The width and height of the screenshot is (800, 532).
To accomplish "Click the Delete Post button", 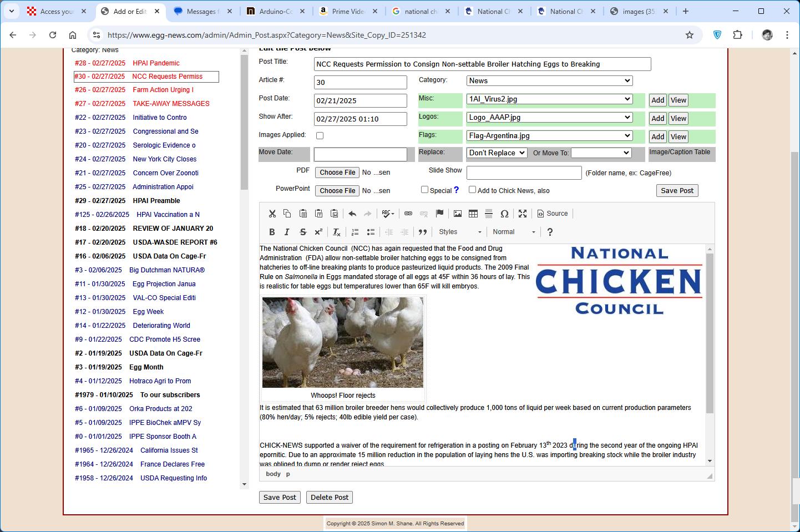I will [x=330, y=498].
